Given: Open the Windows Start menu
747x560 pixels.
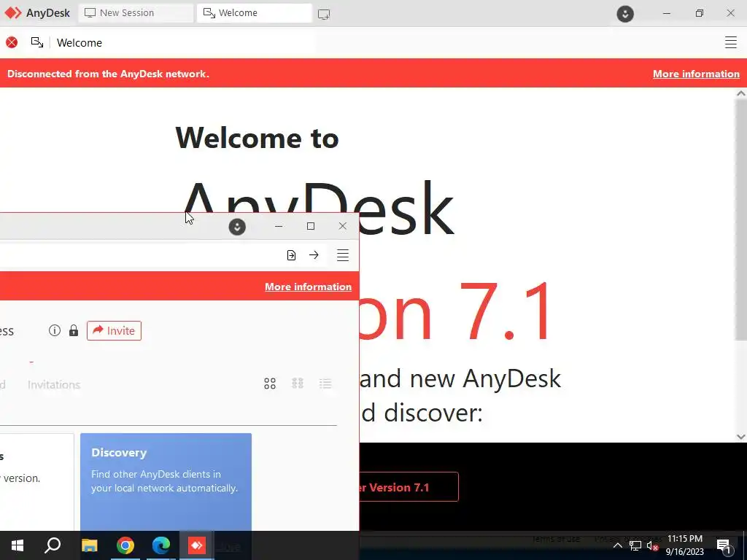Looking at the screenshot, I should 18,545.
